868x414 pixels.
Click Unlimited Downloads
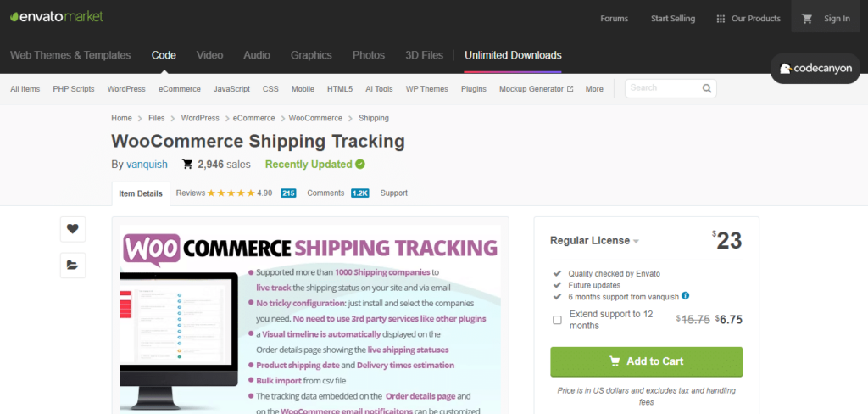(x=513, y=55)
